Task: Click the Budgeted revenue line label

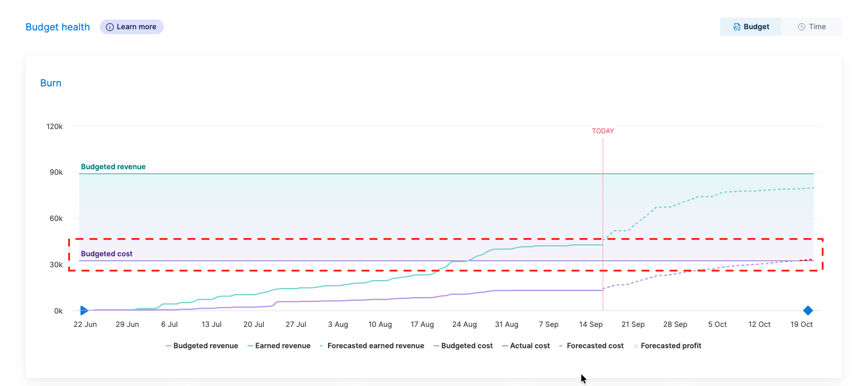Action: point(113,167)
